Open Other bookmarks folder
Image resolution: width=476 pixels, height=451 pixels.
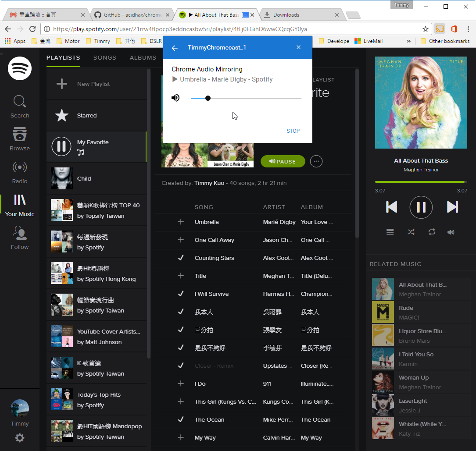(x=445, y=41)
